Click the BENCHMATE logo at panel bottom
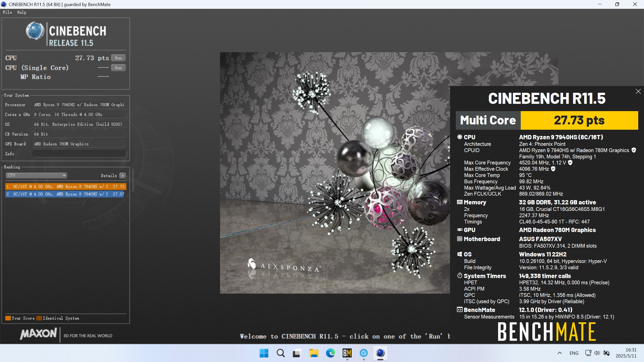Viewport: 644px width, 362px height. [547, 332]
